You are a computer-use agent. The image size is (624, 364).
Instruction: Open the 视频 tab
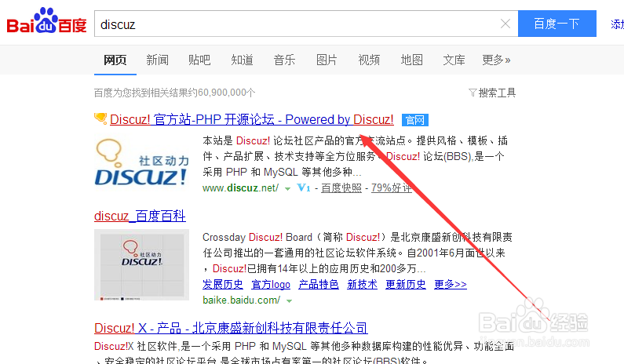369,60
